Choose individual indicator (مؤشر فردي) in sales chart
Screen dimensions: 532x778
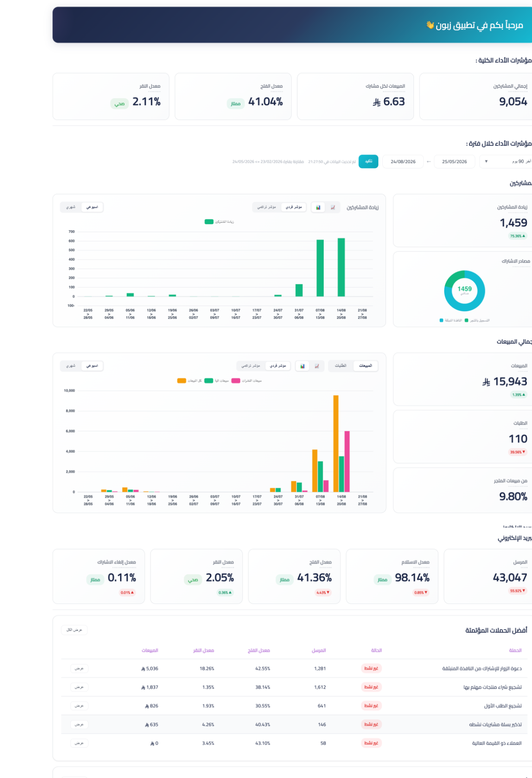click(277, 366)
